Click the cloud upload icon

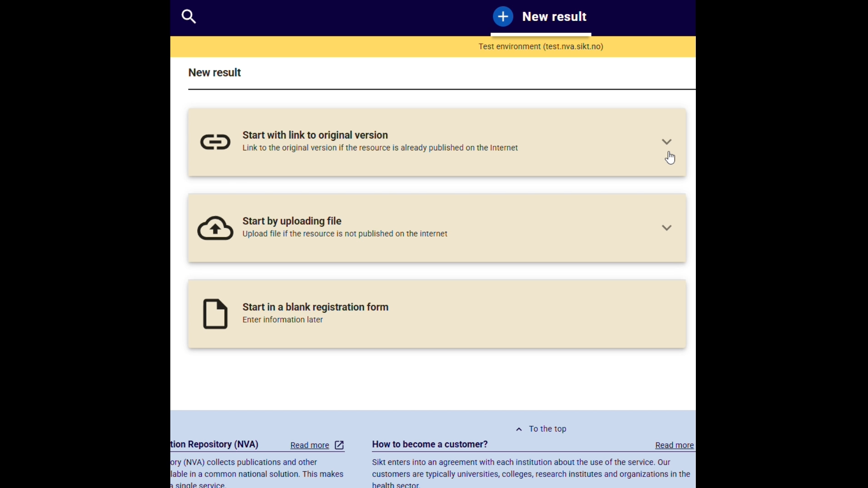tap(215, 228)
